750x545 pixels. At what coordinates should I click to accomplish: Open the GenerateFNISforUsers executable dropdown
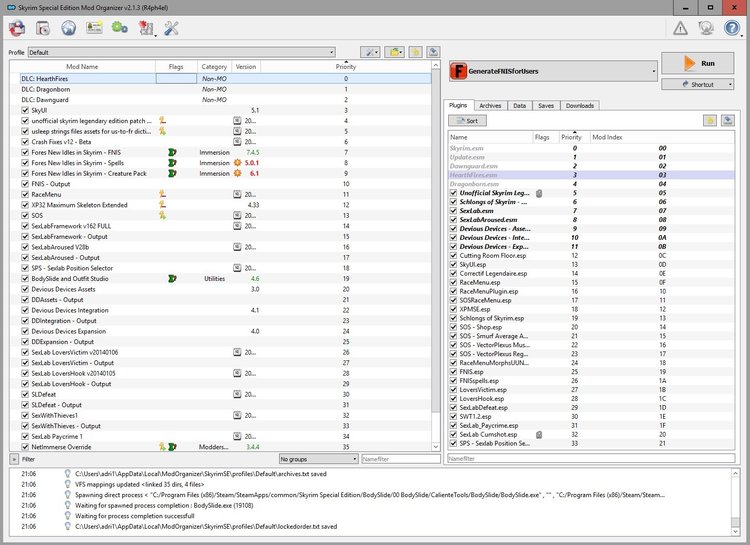(553, 71)
